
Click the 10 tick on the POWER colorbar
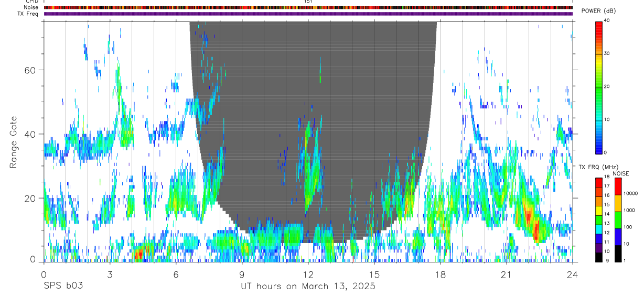(607, 119)
